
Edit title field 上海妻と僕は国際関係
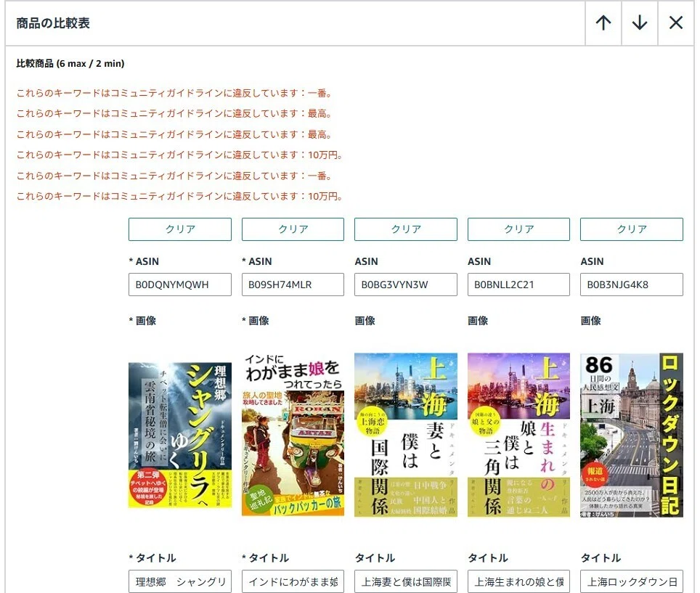(x=406, y=581)
